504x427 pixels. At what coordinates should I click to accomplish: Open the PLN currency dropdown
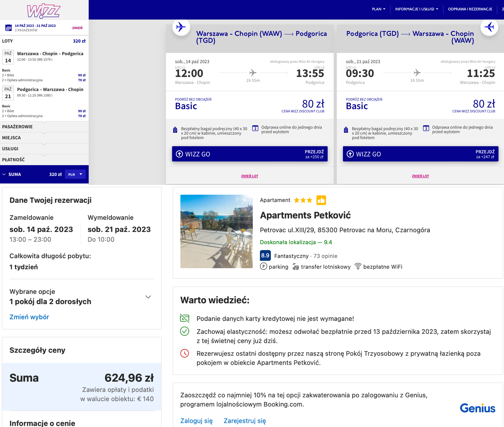(75, 174)
